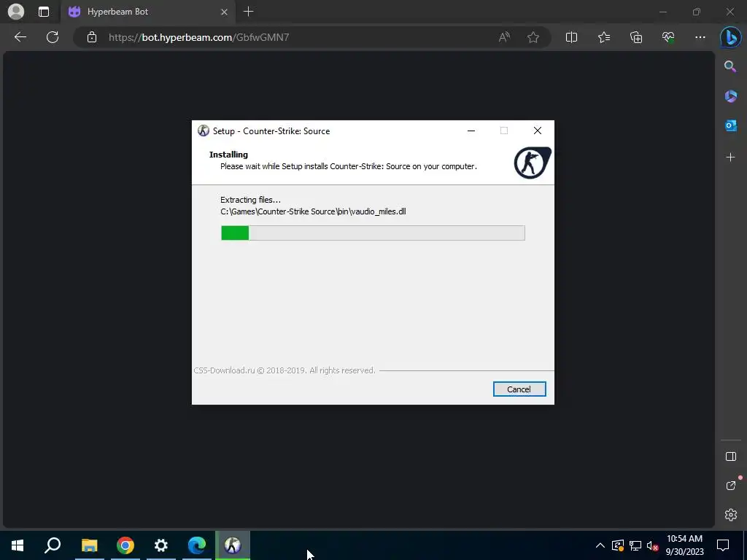The image size is (747, 560).
Task: Open Microsoft 365 in Edge sidebar
Action: [730, 96]
